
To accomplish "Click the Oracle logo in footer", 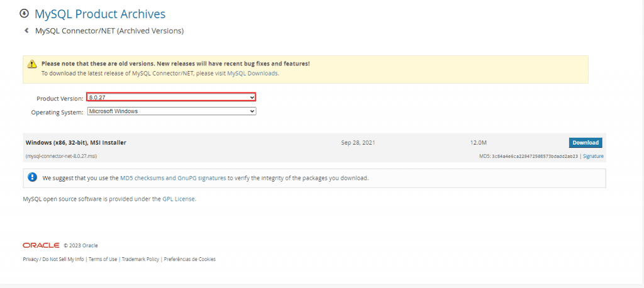I will (x=41, y=245).
